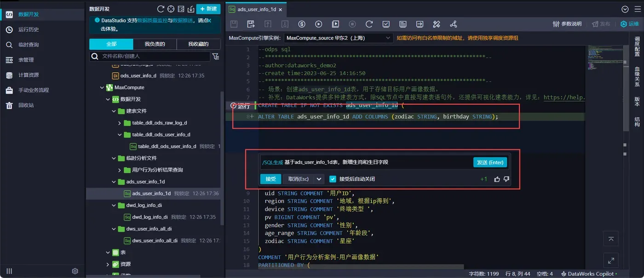Click the lineage nodes icon in toolbar
Viewport: 644px width, 278px height.
(454, 24)
